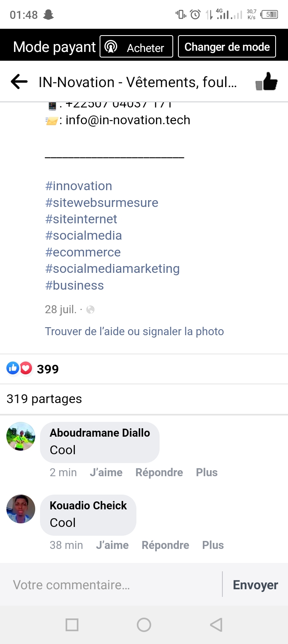Open the #socialmediamarketing hashtag
The image size is (288, 644).
pos(112,269)
